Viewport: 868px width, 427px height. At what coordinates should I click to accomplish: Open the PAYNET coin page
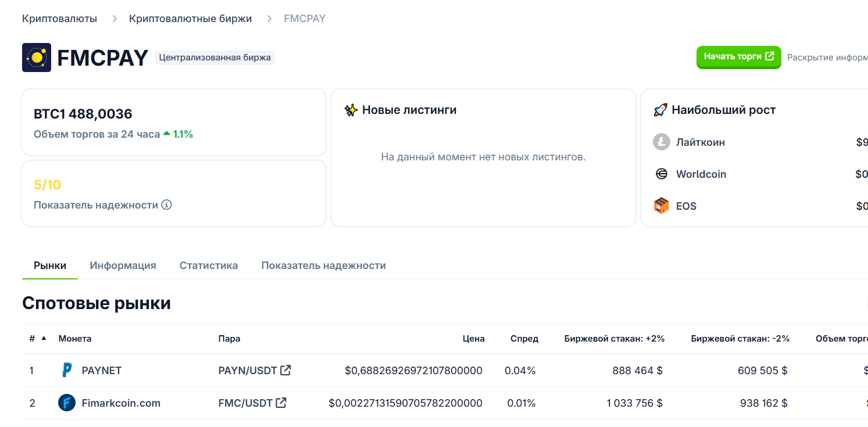pyautogui.click(x=102, y=370)
